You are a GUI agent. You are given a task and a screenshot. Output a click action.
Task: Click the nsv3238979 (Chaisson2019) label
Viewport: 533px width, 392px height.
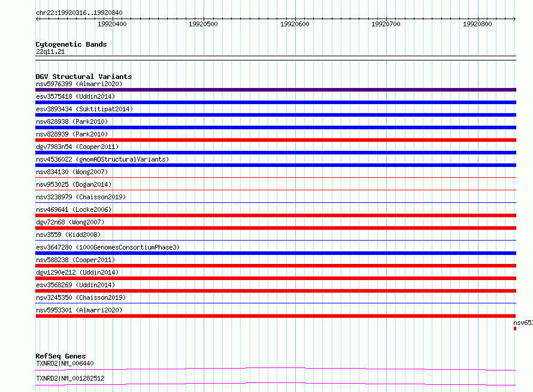point(81,197)
